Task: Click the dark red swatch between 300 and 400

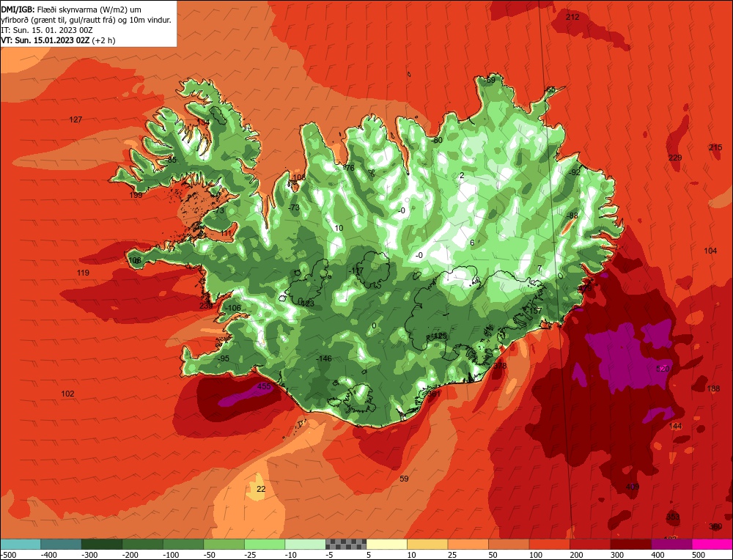Action: 630,544
